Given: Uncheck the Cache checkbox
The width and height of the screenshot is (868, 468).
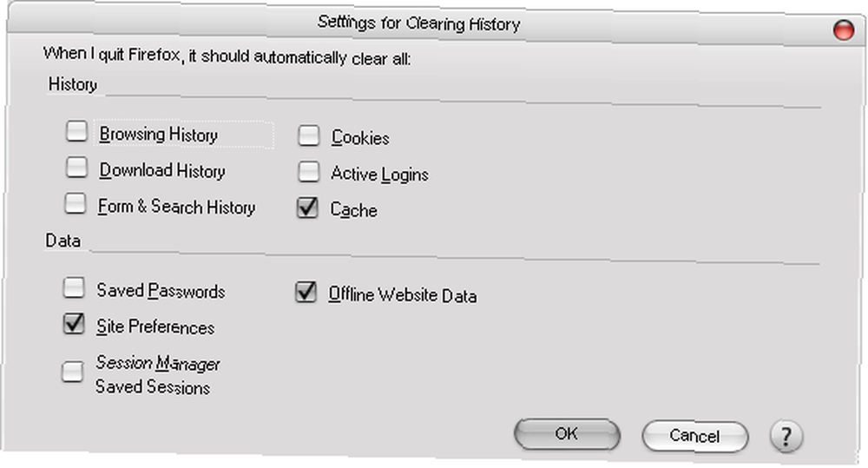Looking at the screenshot, I should [x=307, y=208].
